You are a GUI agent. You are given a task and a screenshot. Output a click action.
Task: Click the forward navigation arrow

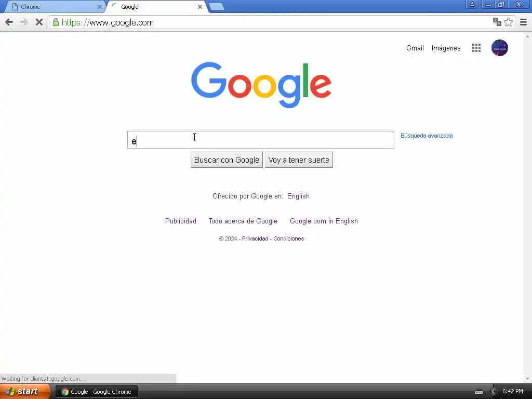pos(24,22)
